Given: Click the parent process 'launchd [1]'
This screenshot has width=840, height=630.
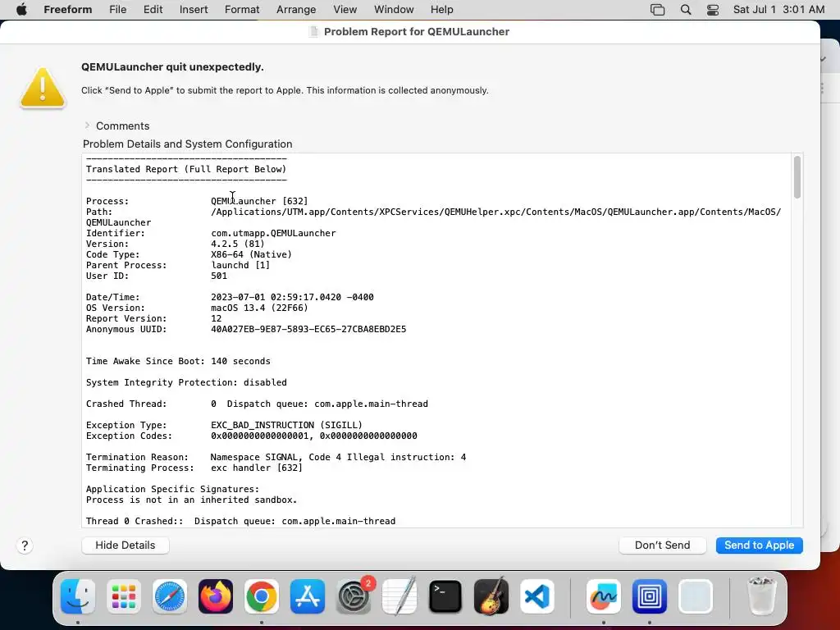Looking at the screenshot, I should (240, 266).
